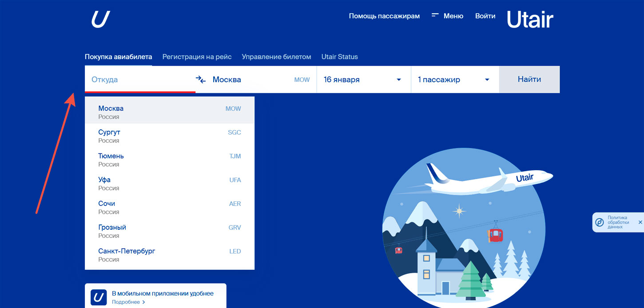Click the "Откуда" origin input field
Screen dimensions: 644x308
[133, 79]
